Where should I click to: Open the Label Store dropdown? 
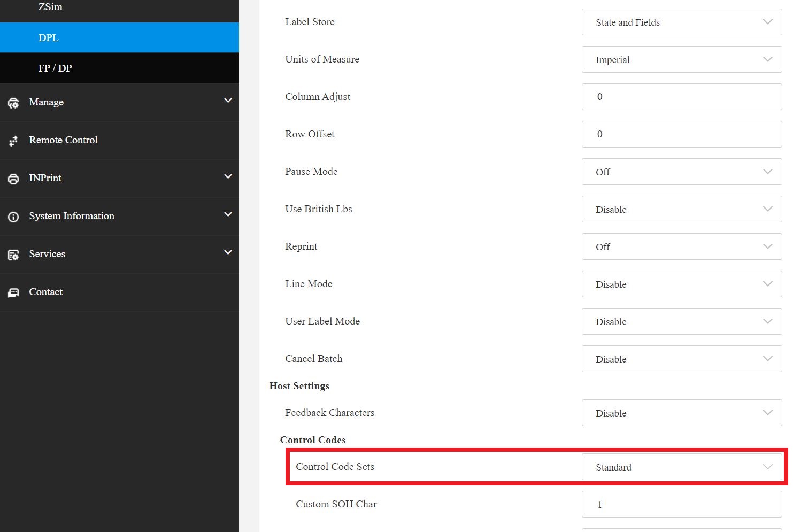(682, 22)
